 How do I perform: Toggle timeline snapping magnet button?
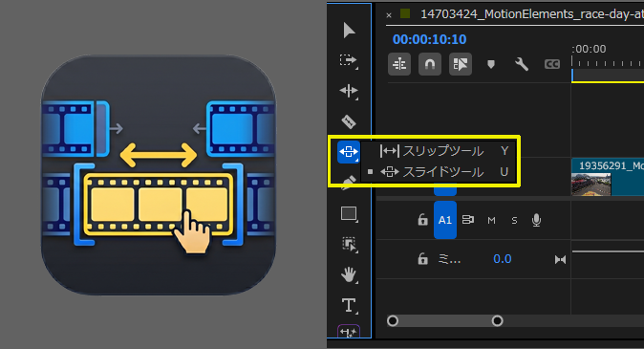430,64
